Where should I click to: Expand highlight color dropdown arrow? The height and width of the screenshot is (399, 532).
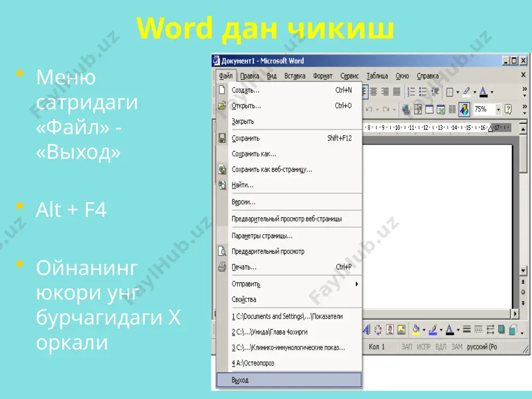475,92
